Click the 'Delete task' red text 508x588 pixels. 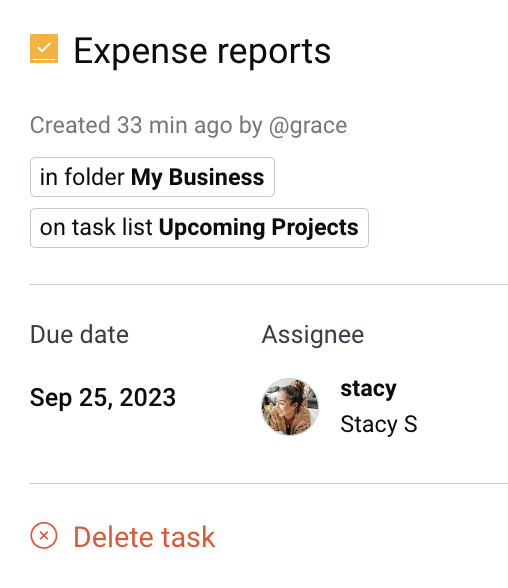[144, 537]
